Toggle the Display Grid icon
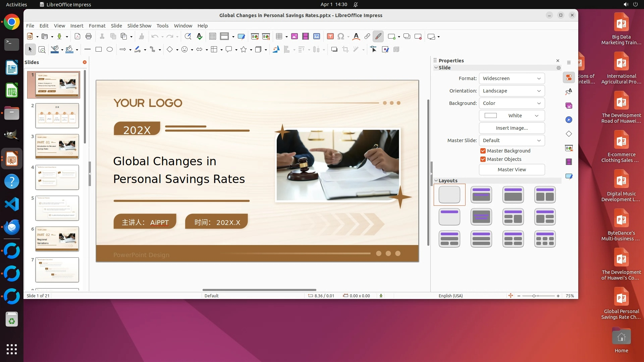This screenshot has height=362, width=644. click(x=212, y=37)
